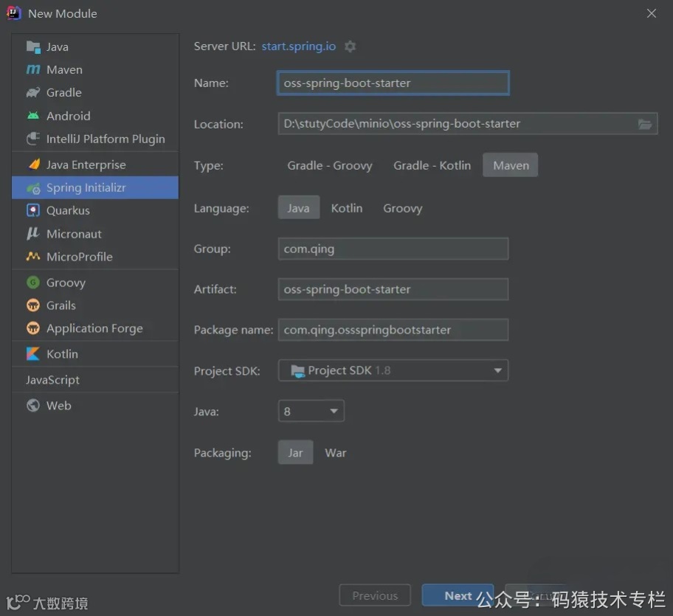Screen dimensions: 673x616
Task: Choose the Quarkus icon
Action: tap(33, 210)
